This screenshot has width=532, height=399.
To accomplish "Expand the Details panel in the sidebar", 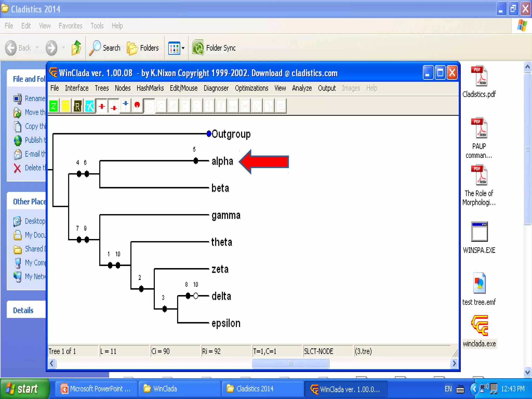I will pos(23,310).
